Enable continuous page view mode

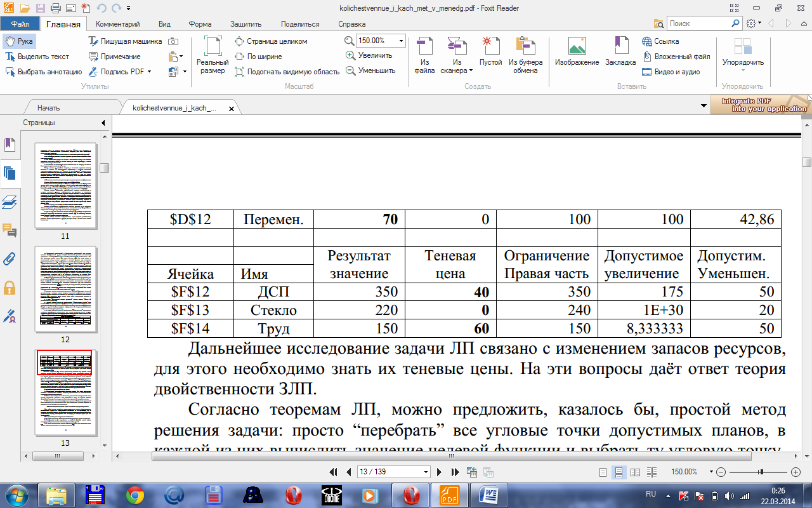[x=619, y=472]
